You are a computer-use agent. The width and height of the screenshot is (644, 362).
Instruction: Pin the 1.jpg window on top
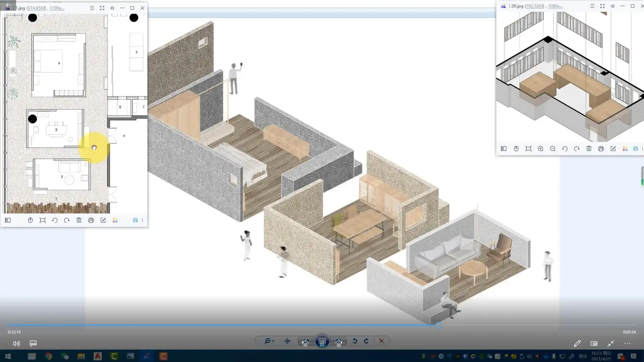point(112,8)
